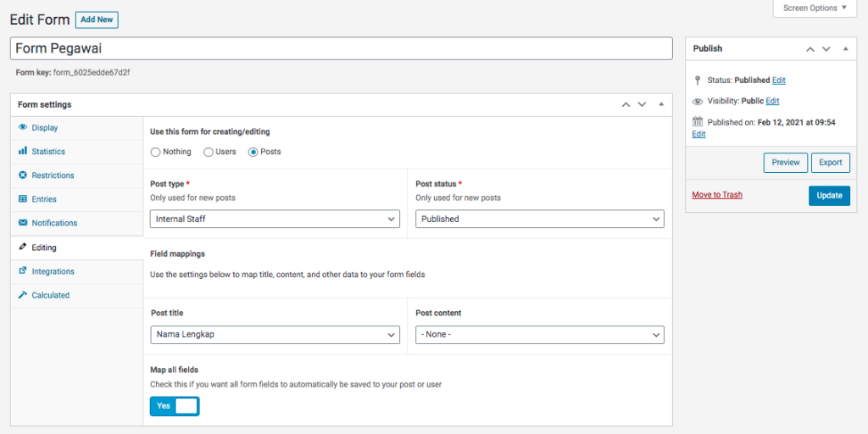This screenshot has height=434, width=868.
Task: Open the Post status dropdown
Action: coord(540,219)
